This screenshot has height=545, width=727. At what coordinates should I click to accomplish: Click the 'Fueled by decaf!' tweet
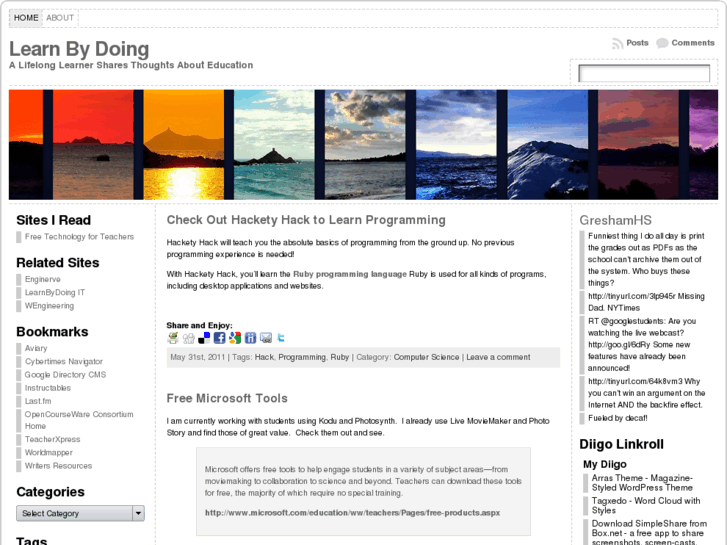(x=618, y=418)
